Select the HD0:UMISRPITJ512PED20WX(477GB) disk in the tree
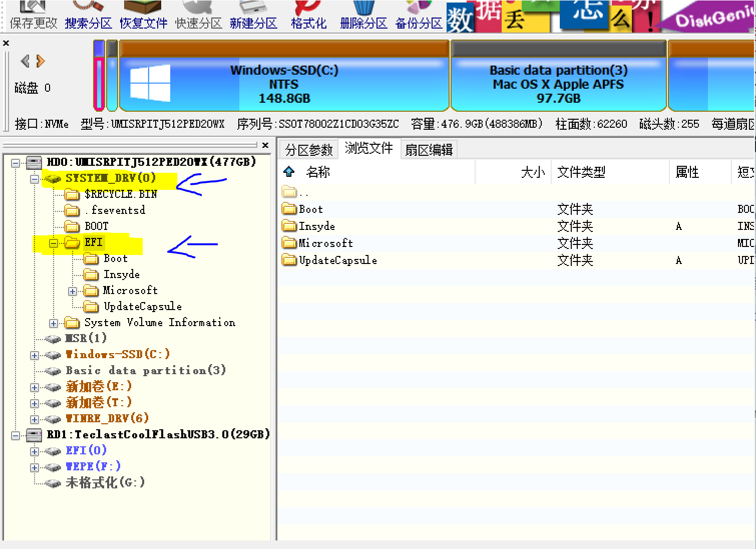Viewport: 756px width, 549px height. click(151, 162)
